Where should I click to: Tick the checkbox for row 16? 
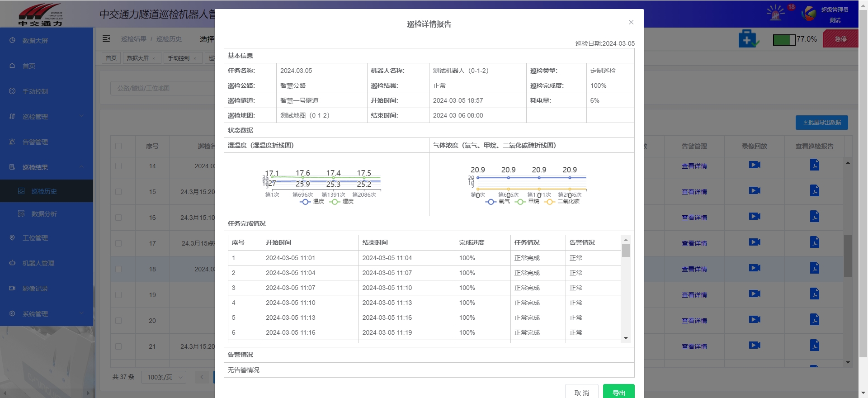tap(118, 218)
